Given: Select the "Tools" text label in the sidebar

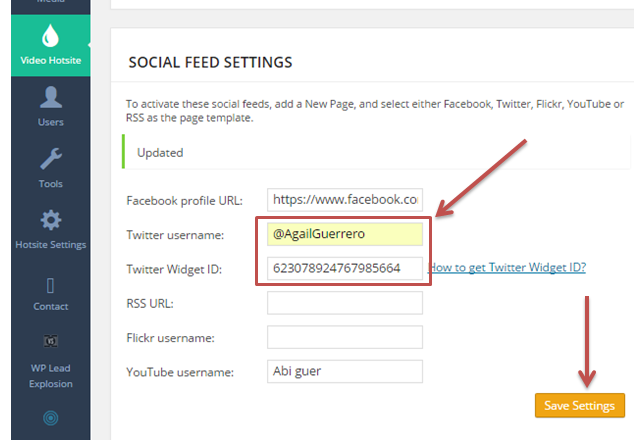Looking at the screenshot, I should [50, 184].
